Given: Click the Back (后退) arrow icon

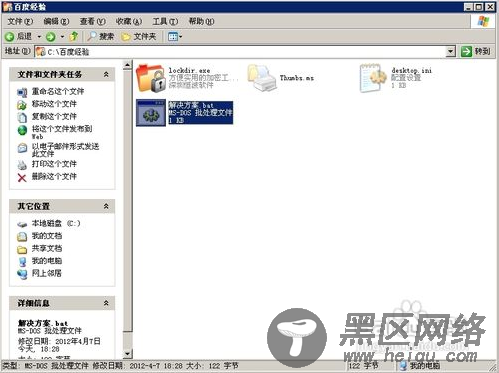Looking at the screenshot, I should [10, 37].
